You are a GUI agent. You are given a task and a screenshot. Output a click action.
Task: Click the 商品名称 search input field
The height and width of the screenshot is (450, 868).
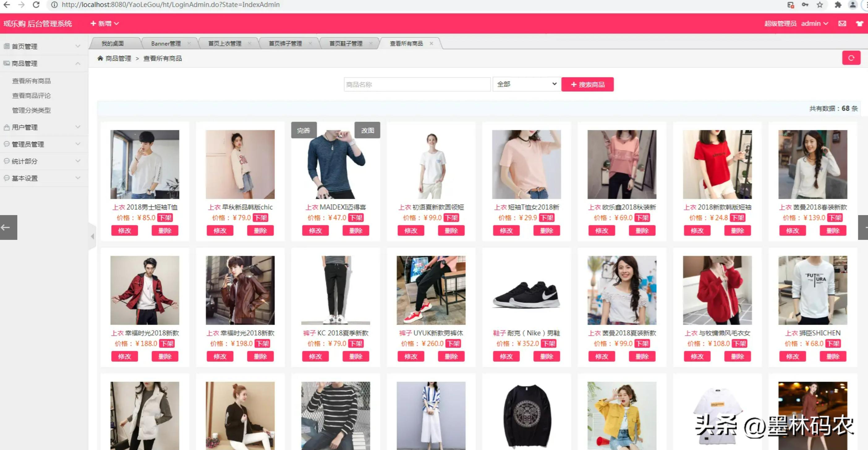pos(417,84)
